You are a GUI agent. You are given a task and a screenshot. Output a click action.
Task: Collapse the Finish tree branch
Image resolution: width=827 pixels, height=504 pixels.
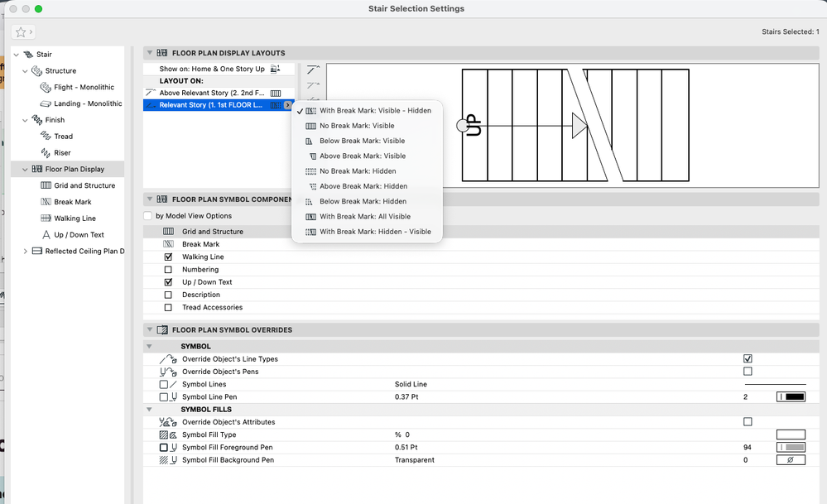(x=25, y=120)
